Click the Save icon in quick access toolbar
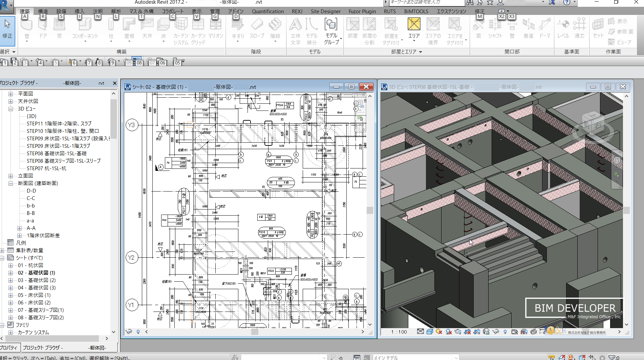This screenshot has height=360, width=644. 14,62
